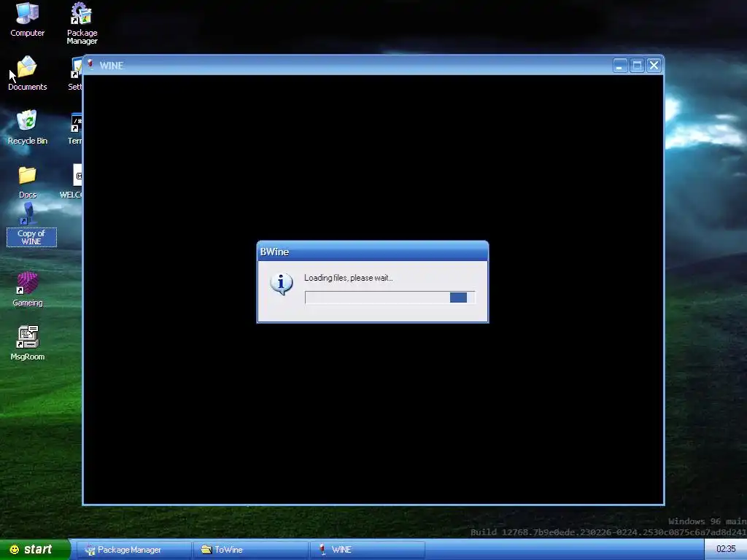
Task: Select the Copy of WINE shortcut
Action: [x=31, y=225]
